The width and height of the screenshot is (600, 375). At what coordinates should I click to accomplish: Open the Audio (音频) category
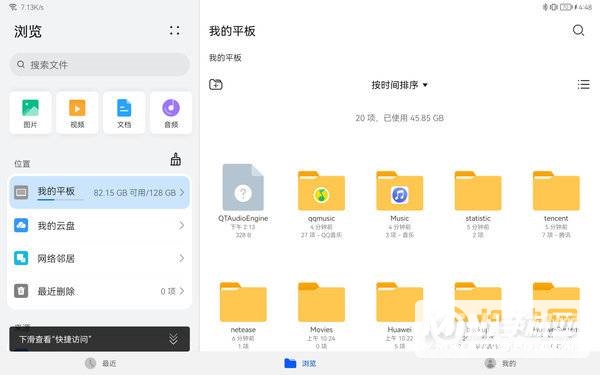pos(171,113)
